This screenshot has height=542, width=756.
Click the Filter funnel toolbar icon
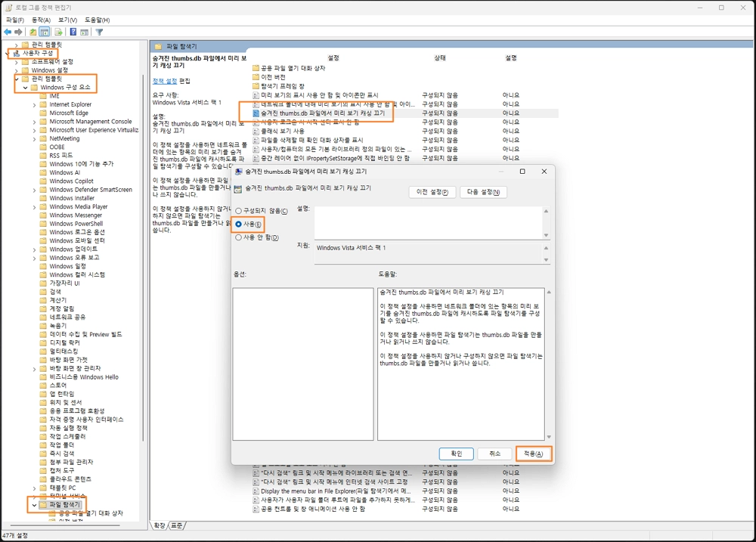point(99,33)
